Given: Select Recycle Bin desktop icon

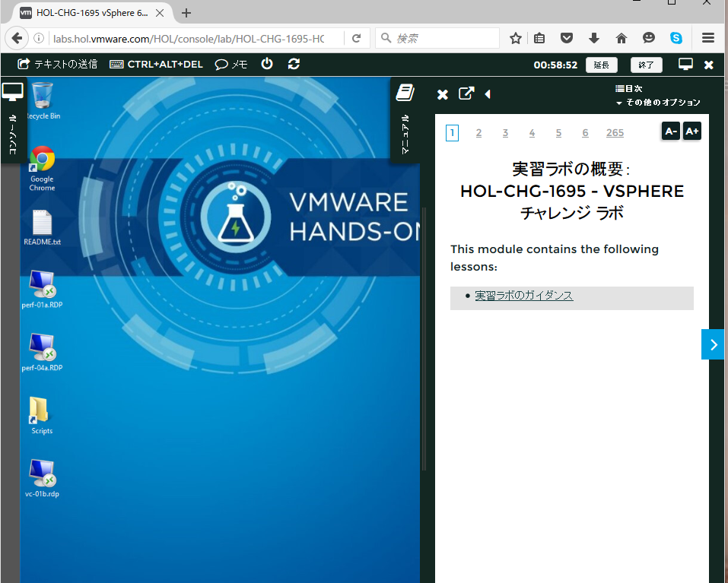Looking at the screenshot, I should (43, 100).
